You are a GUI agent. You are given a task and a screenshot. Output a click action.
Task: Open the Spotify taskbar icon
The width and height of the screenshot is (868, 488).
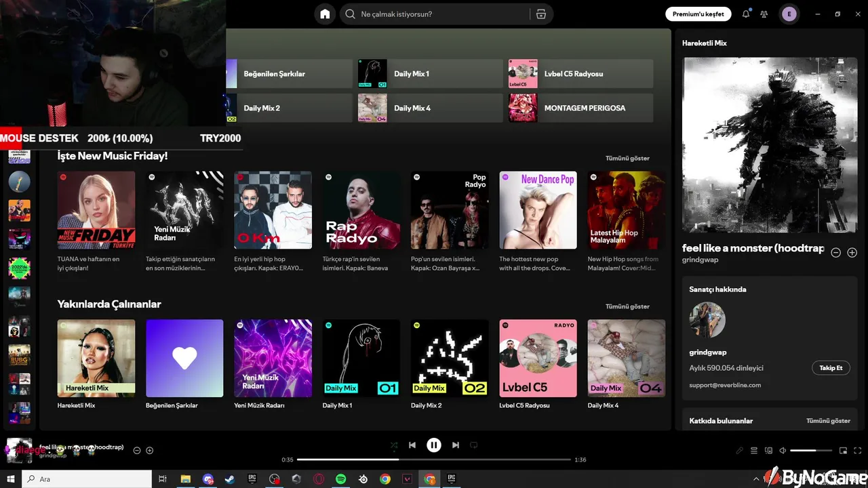pyautogui.click(x=341, y=479)
